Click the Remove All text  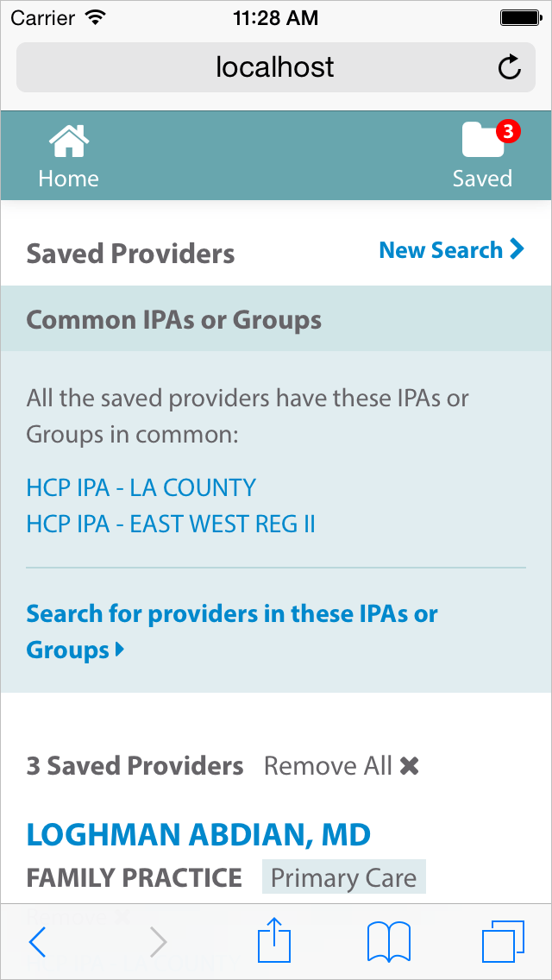(328, 765)
